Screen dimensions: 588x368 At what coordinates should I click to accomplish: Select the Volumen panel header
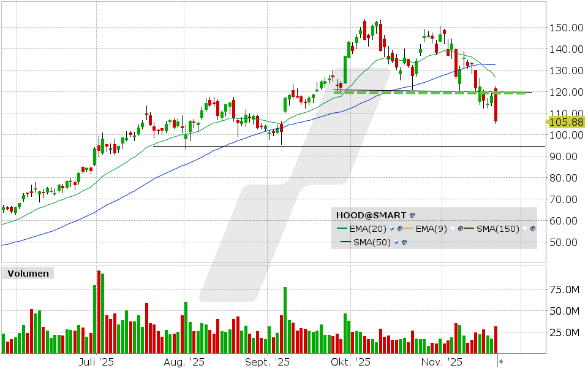(x=29, y=274)
